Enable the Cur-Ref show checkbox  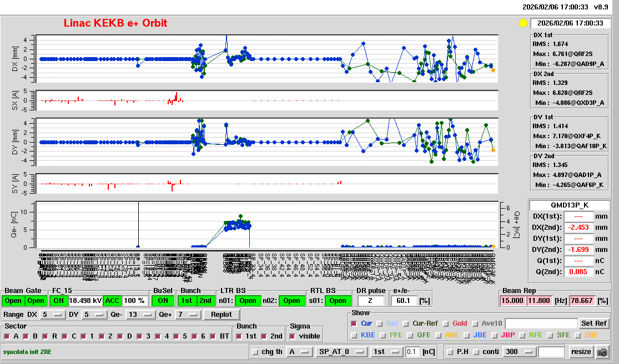(407, 323)
